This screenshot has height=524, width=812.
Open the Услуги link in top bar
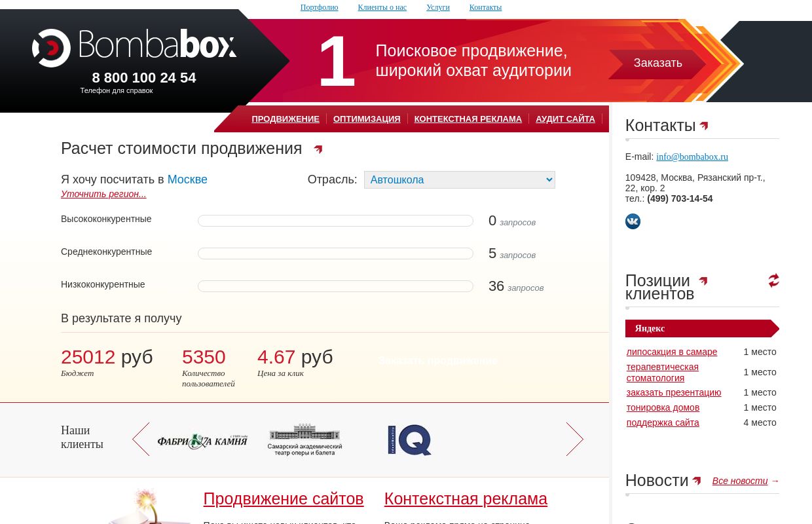point(437,7)
